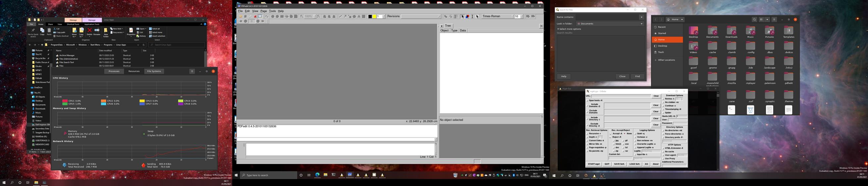Screen dimensions: 868x186
Task: Click the yellow color swatch in PDFedit
Action: point(374,17)
